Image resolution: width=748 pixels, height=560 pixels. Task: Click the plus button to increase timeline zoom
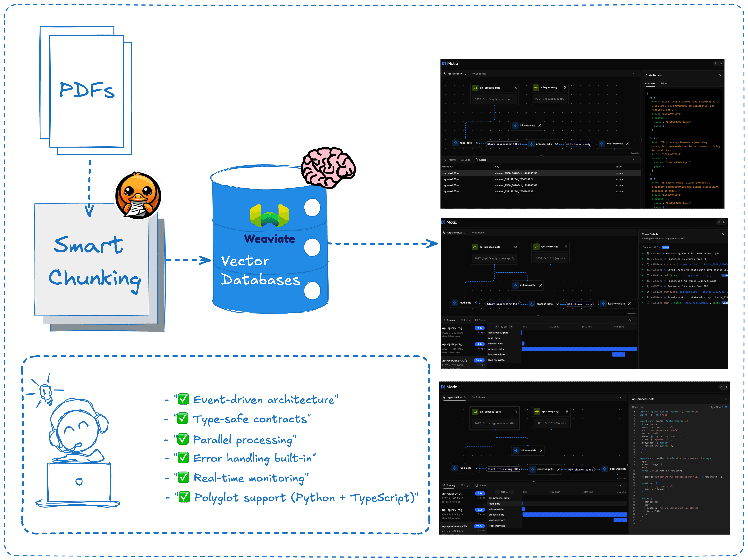point(512,327)
